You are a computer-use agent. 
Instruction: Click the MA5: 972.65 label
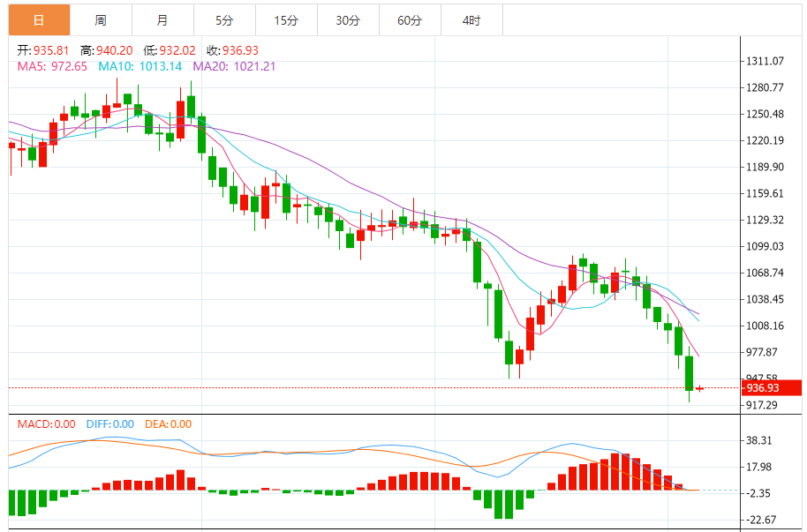pos(52,66)
